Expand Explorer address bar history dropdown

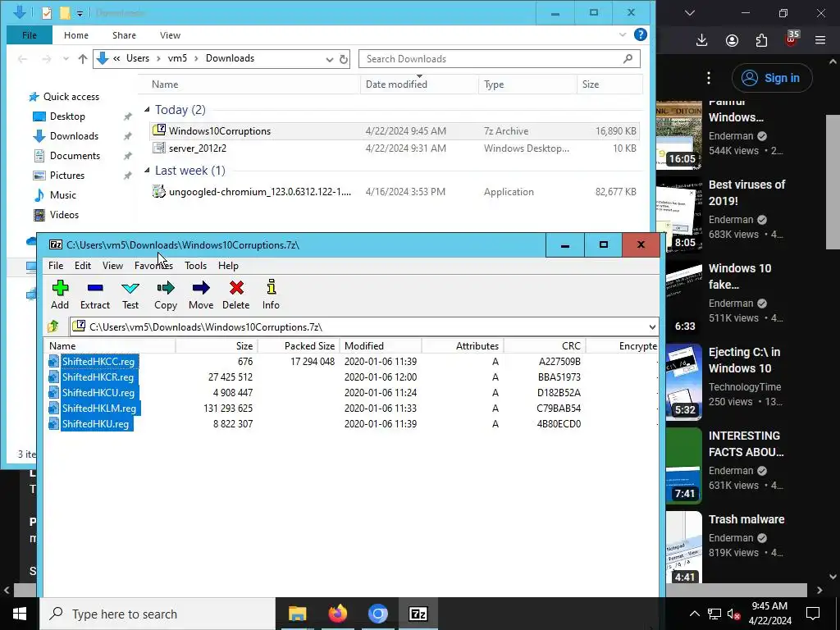330,59
